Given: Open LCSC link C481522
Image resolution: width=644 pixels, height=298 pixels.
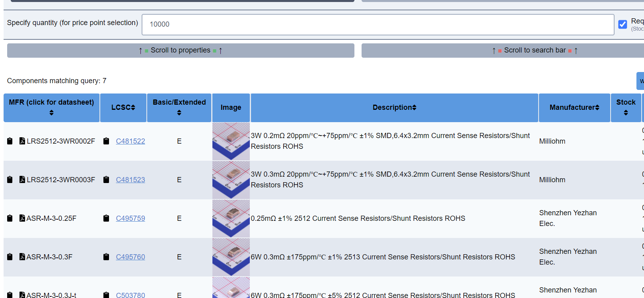Looking at the screenshot, I should click(130, 141).
